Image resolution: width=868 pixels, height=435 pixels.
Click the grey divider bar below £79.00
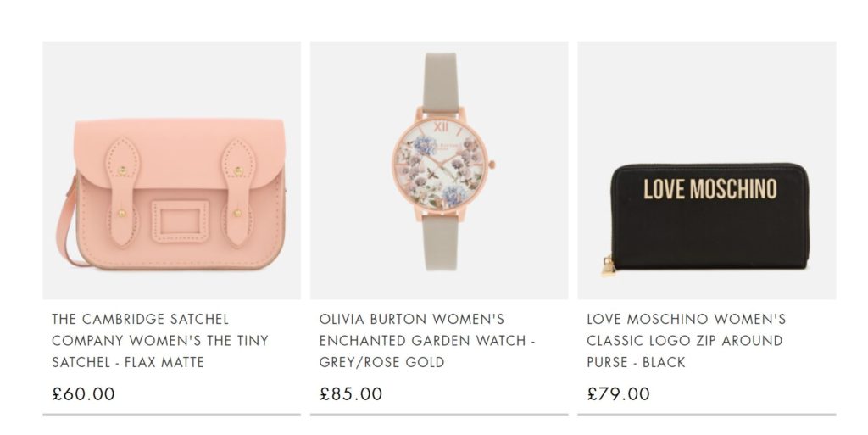[707, 414]
